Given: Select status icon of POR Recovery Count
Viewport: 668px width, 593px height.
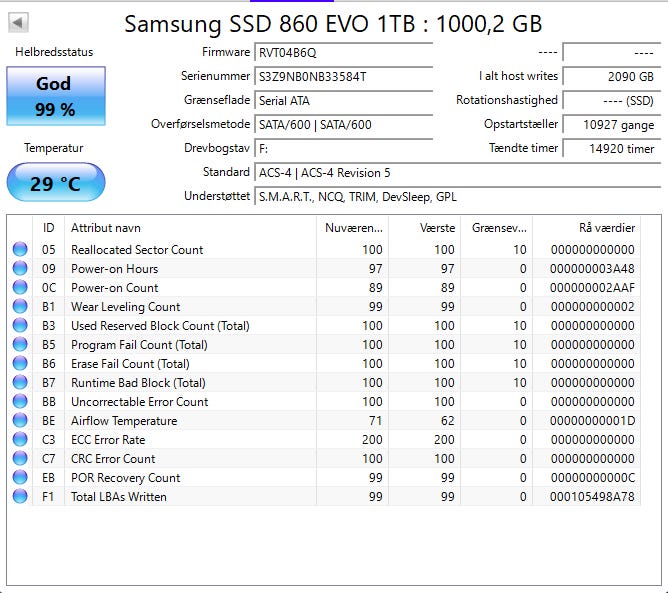Looking at the screenshot, I should 20,477.
